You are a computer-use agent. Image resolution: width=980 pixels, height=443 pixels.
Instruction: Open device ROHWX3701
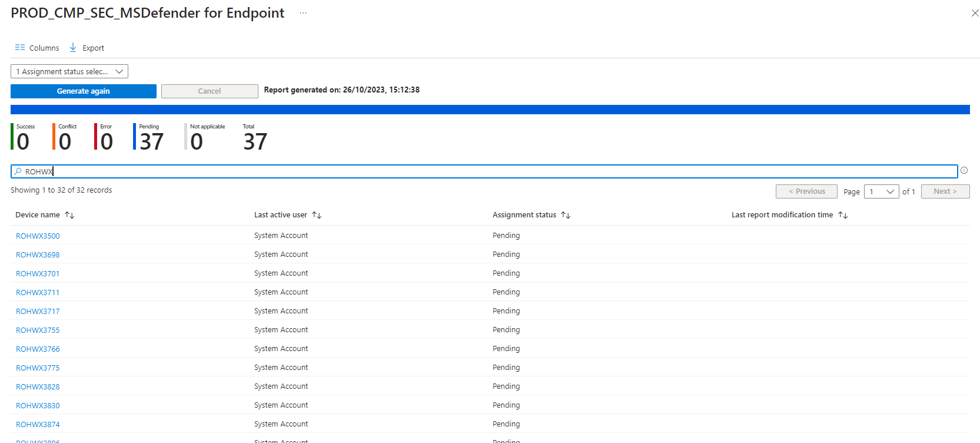[38, 273]
